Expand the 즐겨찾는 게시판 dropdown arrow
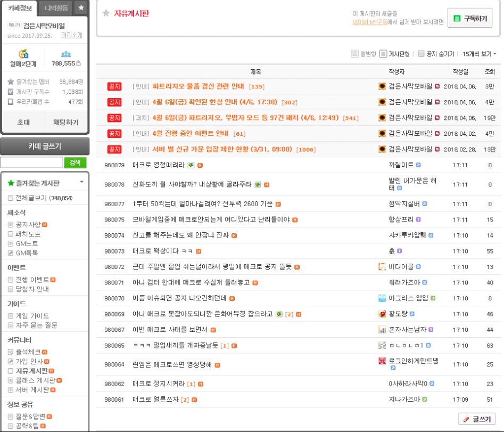Screen dimensions: 504x432 tap(81, 182)
